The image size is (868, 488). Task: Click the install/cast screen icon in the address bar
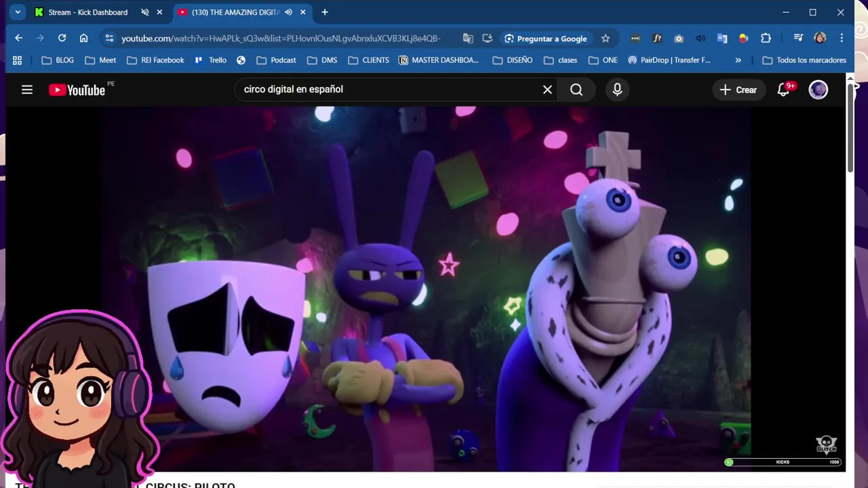coord(488,39)
